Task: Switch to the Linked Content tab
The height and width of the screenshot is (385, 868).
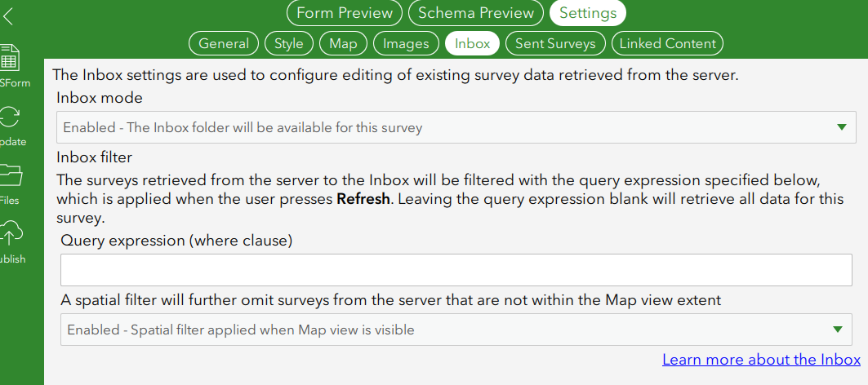Action: click(667, 43)
